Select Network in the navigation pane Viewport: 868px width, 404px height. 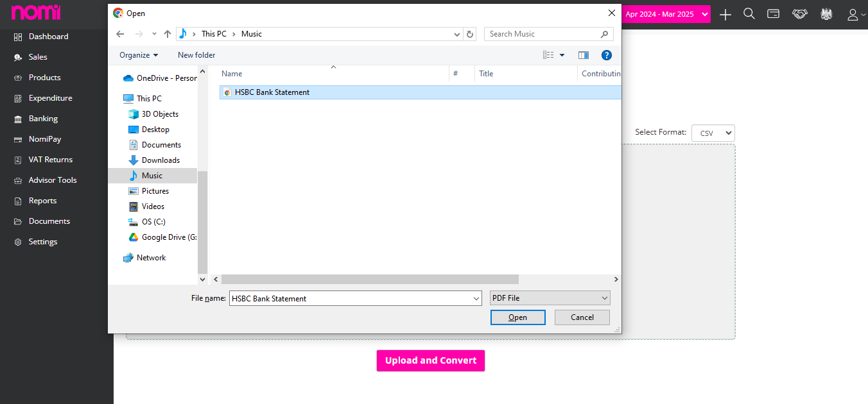pos(144,258)
